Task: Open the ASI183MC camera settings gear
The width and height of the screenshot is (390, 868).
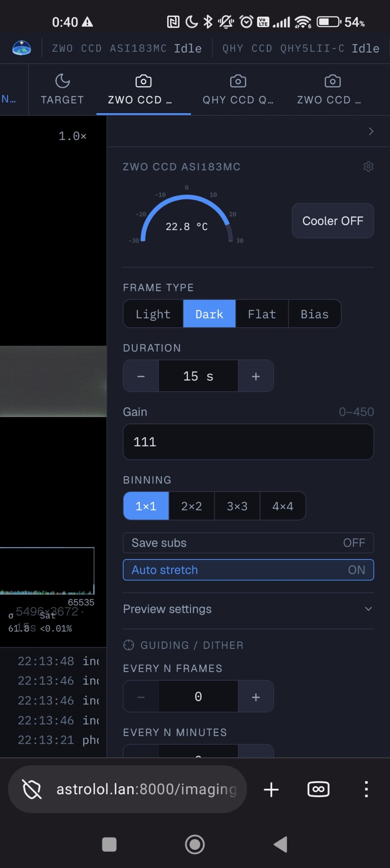Action: [368, 167]
